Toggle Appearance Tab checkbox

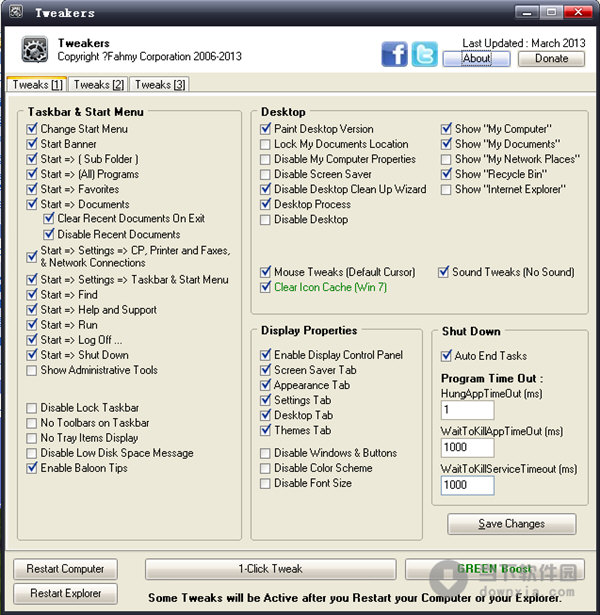[265, 385]
